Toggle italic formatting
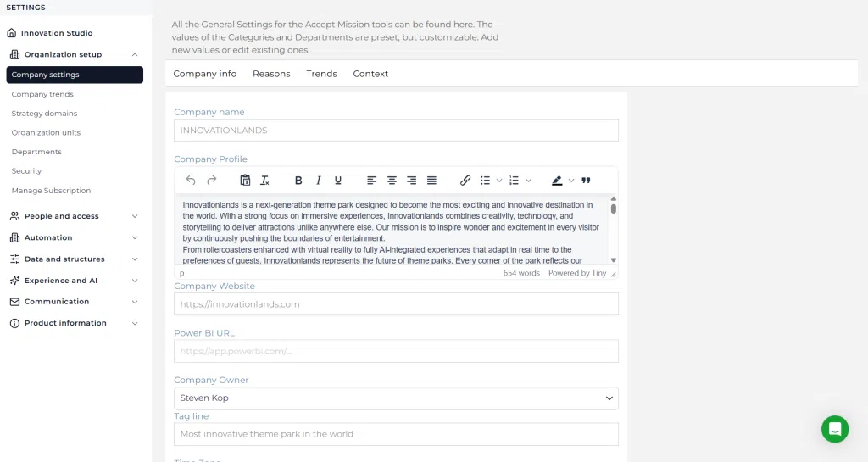868x462 pixels. click(319, 181)
